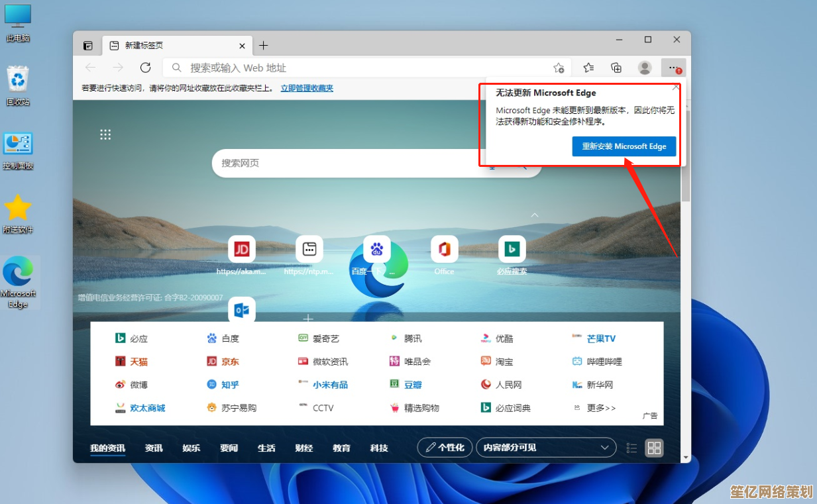Click the 立即管理收藏夹 link

pyautogui.click(x=307, y=87)
